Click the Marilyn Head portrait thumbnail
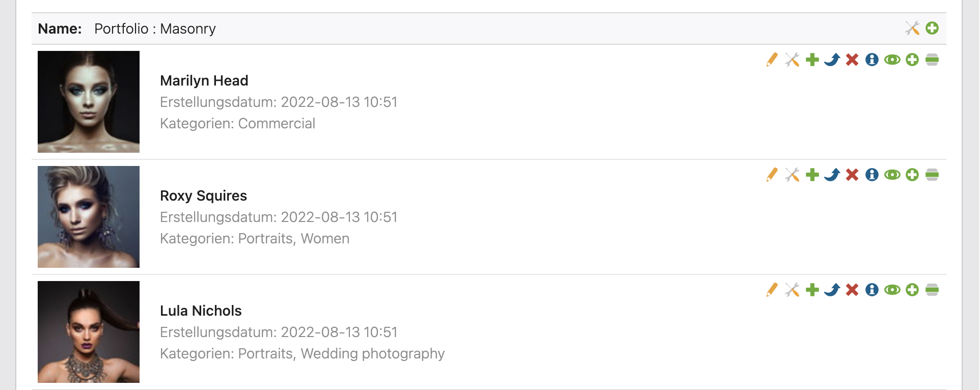This screenshot has height=390, width=980. tap(89, 102)
